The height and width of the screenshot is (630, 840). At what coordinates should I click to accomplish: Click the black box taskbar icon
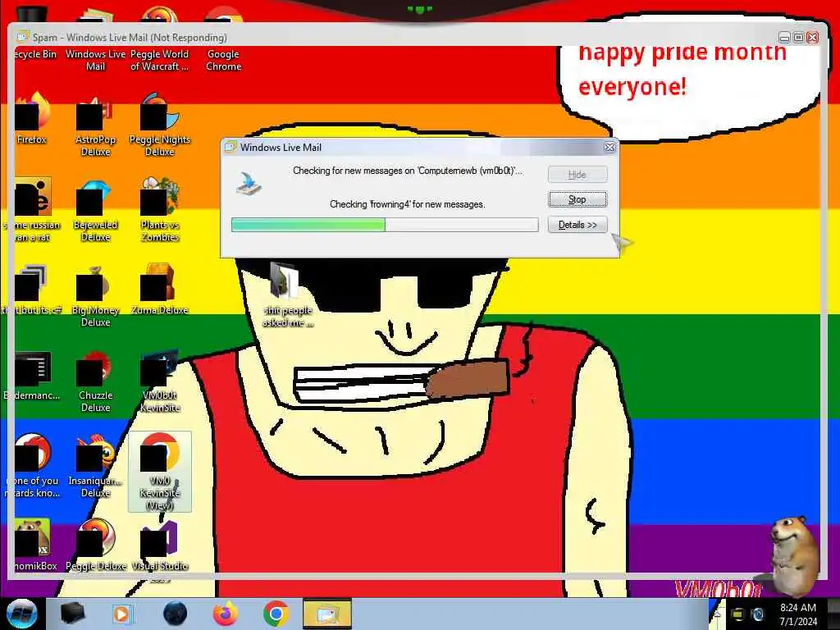(x=72, y=614)
